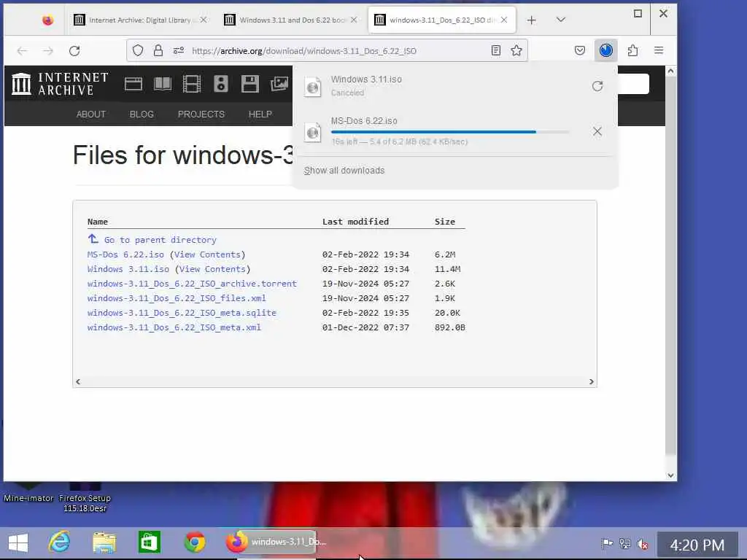Image resolution: width=747 pixels, height=560 pixels.
Task: View Contents of Windows 3.11.iso
Action: (x=212, y=269)
